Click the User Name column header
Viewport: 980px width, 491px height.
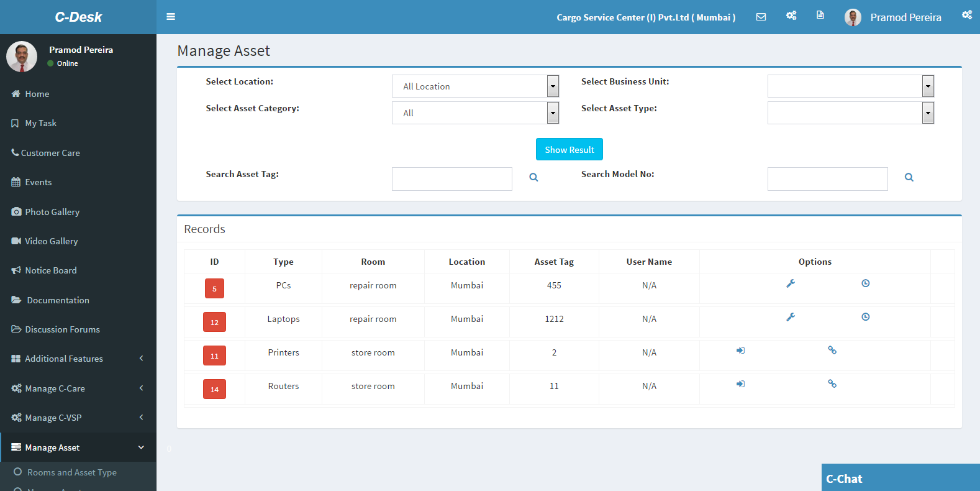click(649, 262)
